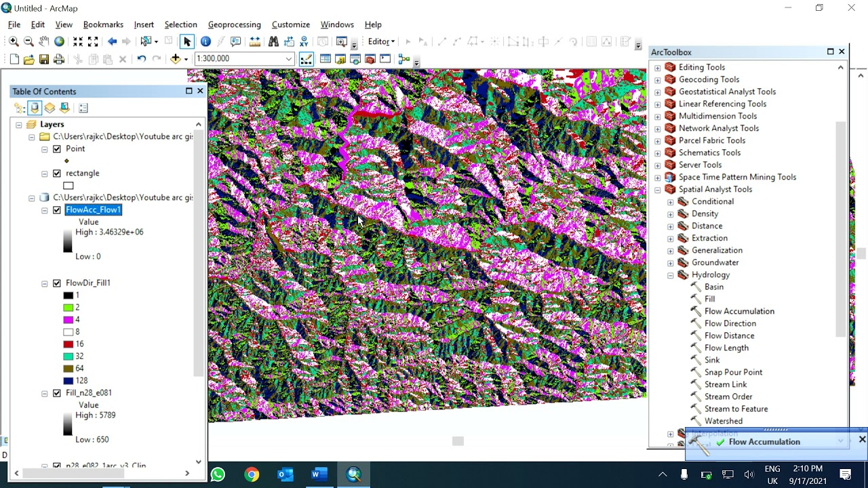Select the Measure ruler tool
Viewport: 868px width, 488px height.
point(254,41)
